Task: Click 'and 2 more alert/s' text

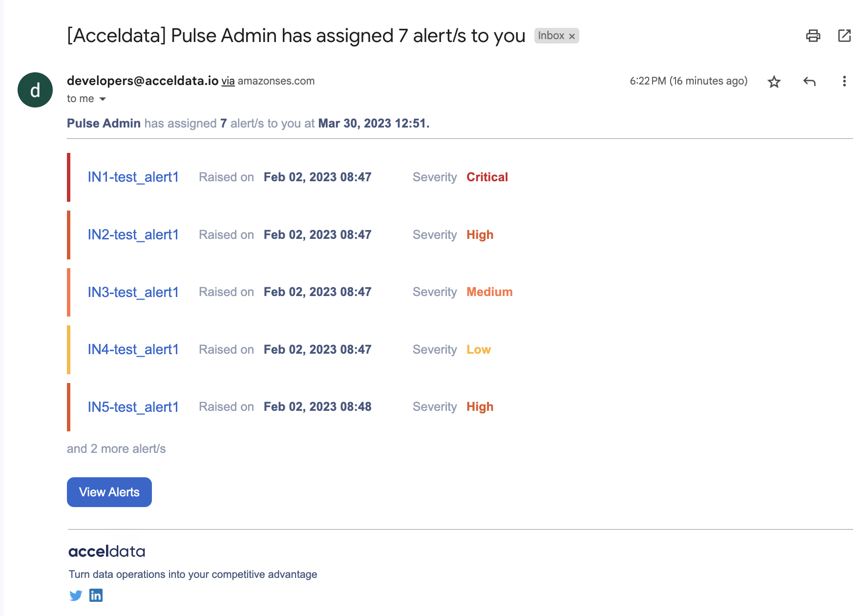Action: pyautogui.click(x=116, y=448)
